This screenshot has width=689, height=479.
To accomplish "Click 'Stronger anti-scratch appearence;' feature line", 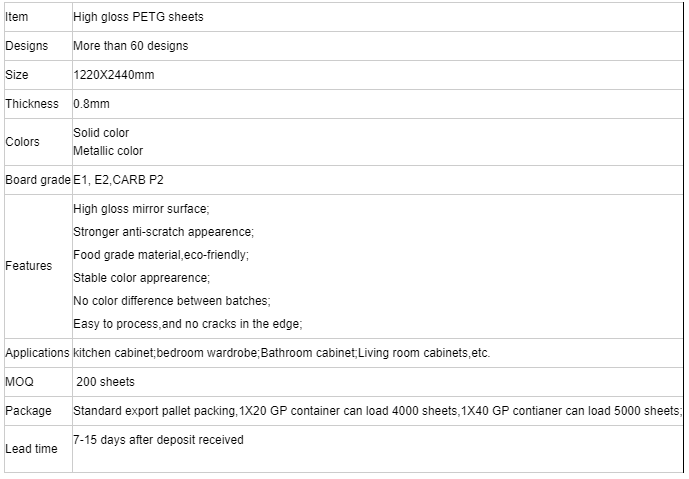I will pos(163,232).
